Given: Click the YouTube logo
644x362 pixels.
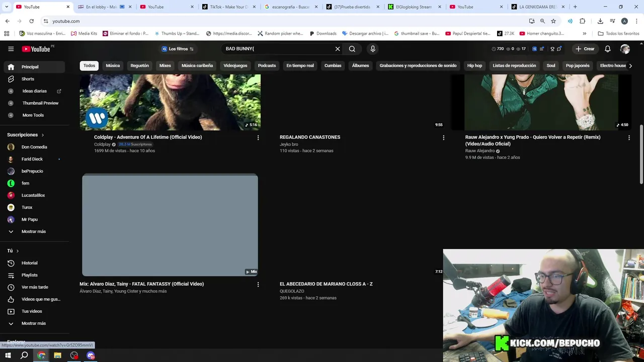Looking at the screenshot, I should click(x=36, y=49).
